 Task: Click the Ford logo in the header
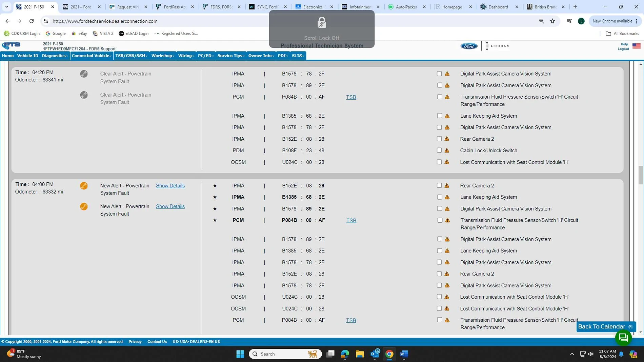469,46
